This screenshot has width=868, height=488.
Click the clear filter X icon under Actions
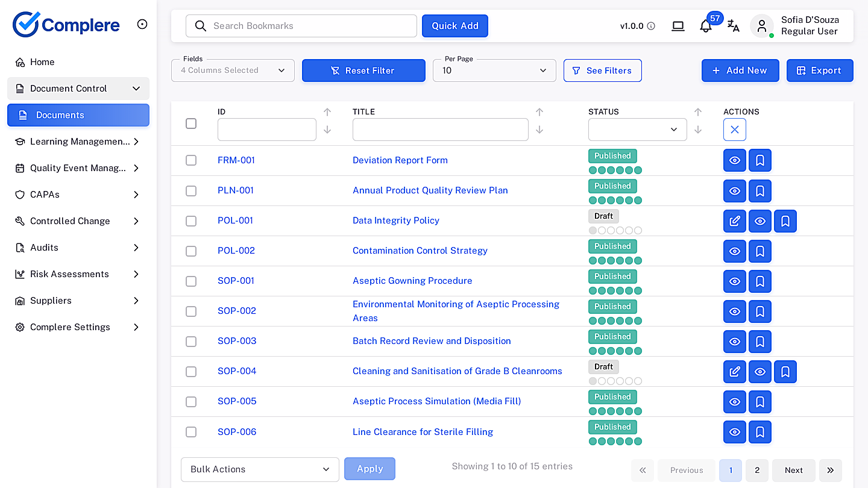click(735, 130)
